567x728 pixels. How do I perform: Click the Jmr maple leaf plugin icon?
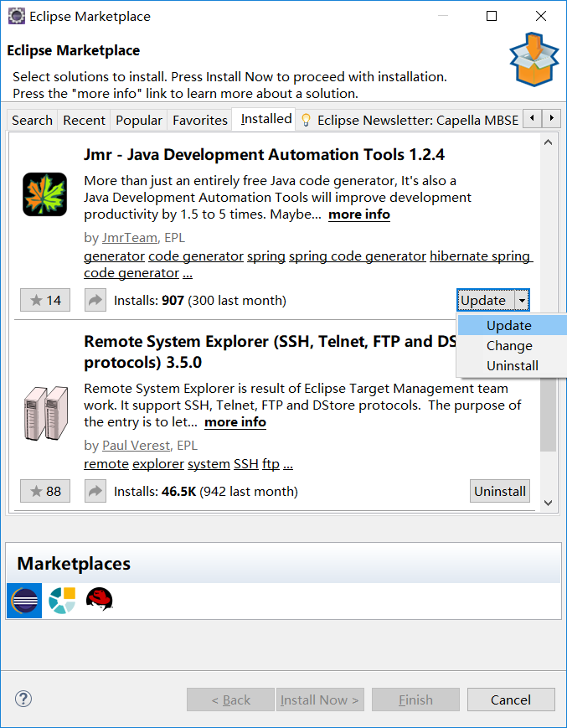pos(45,194)
